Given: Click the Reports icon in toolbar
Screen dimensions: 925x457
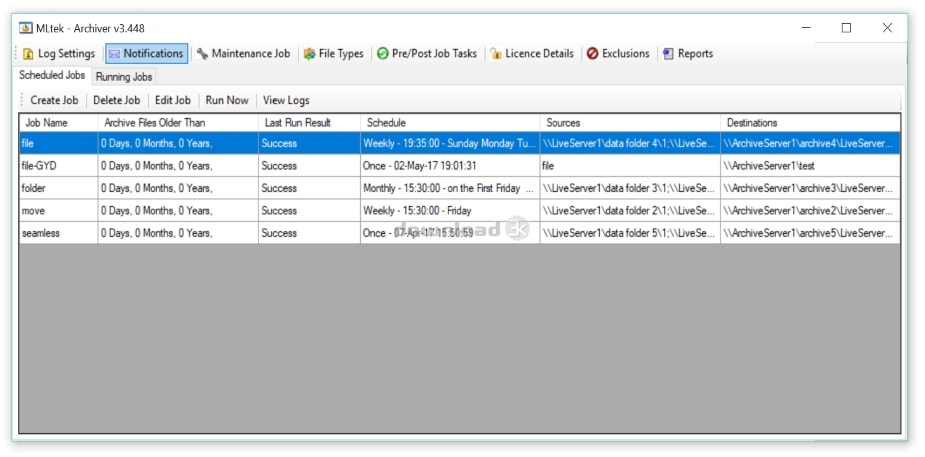Looking at the screenshot, I should (668, 54).
